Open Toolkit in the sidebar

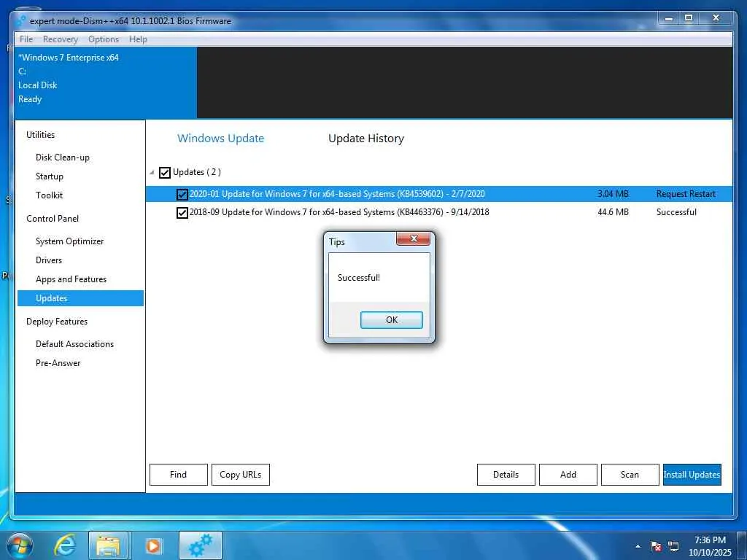coord(49,195)
